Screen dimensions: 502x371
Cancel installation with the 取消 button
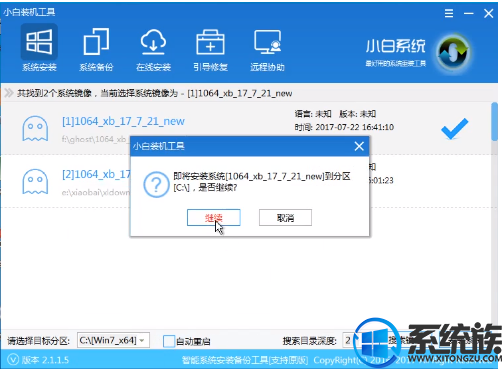[285, 218]
